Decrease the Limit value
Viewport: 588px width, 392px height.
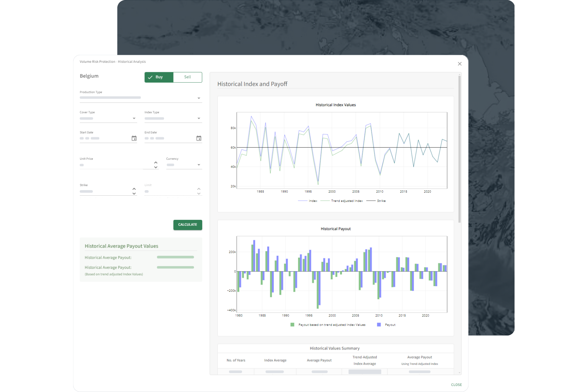(x=199, y=194)
